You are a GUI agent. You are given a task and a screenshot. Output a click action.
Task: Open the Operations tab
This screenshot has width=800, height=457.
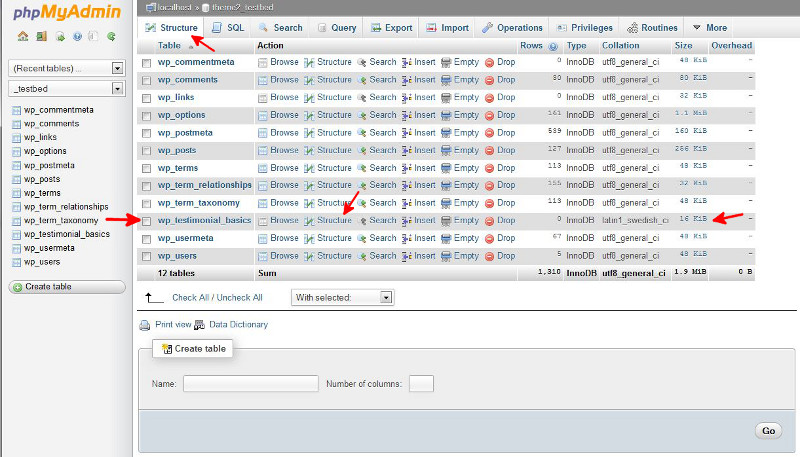(x=512, y=28)
